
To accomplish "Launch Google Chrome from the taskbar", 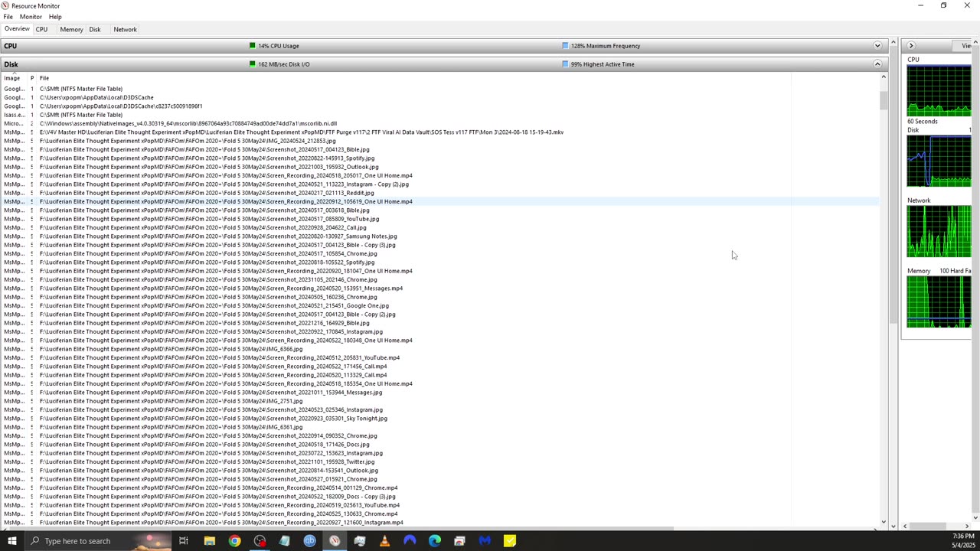I will coord(234,541).
